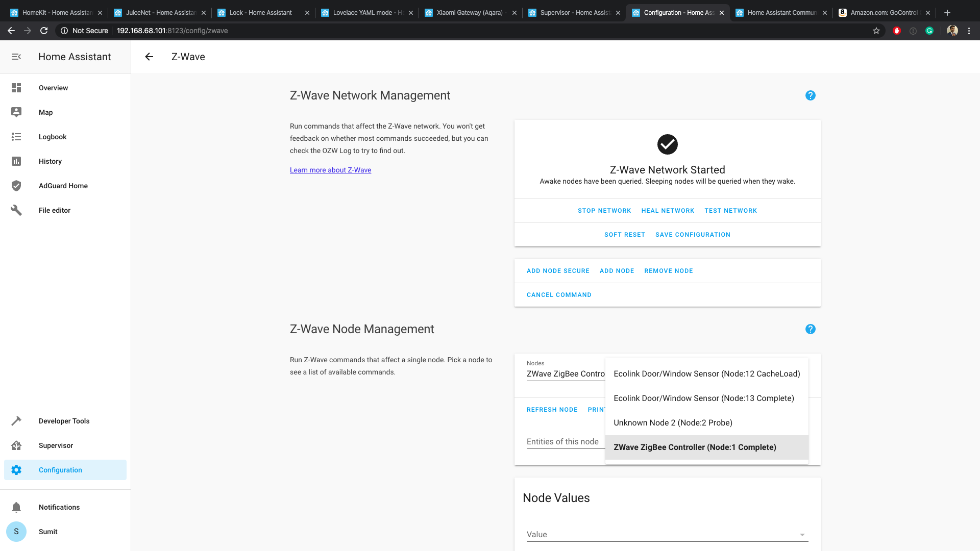Open the Logbook panel

52,137
